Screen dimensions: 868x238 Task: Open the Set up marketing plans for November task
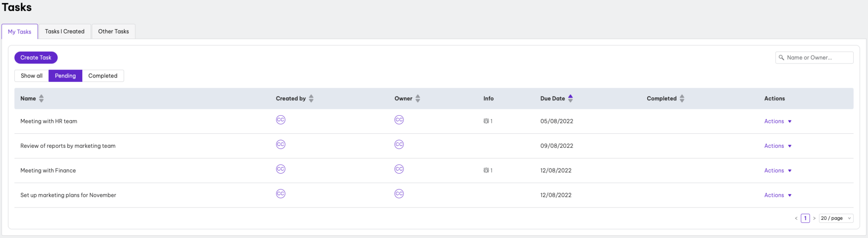(68, 195)
